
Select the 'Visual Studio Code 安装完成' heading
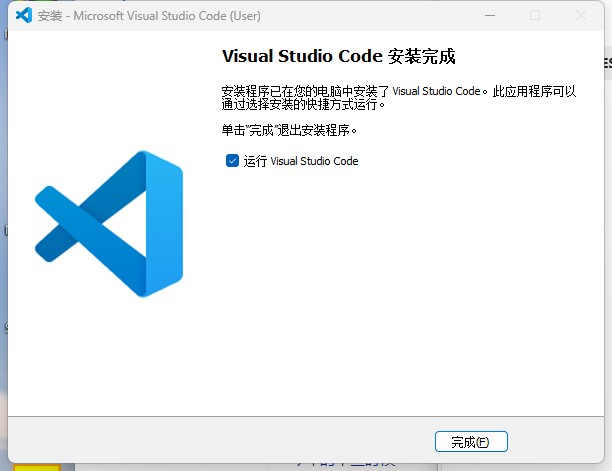[x=338, y=56]
